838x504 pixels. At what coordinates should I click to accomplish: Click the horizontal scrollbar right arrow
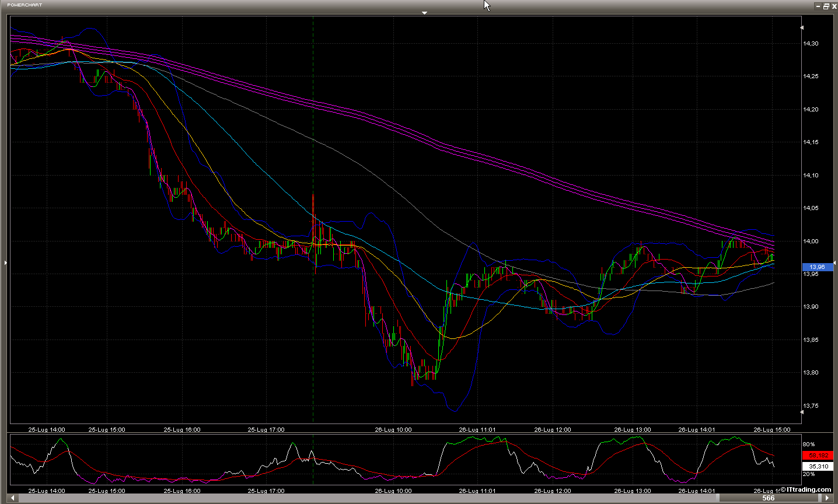coord(826,498)
